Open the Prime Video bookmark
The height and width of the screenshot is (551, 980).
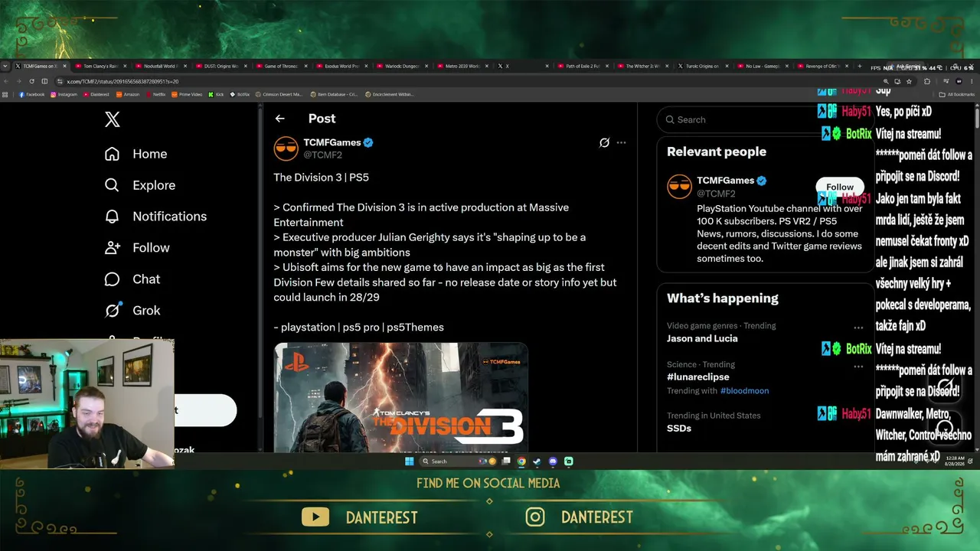[188, 94]
